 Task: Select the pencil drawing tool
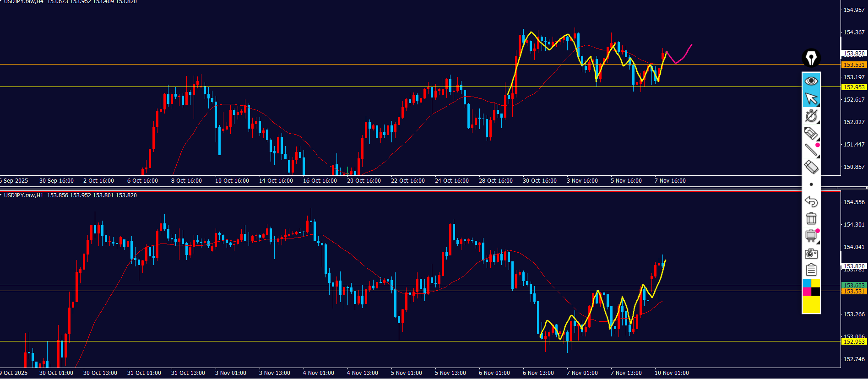click(811, 133)
